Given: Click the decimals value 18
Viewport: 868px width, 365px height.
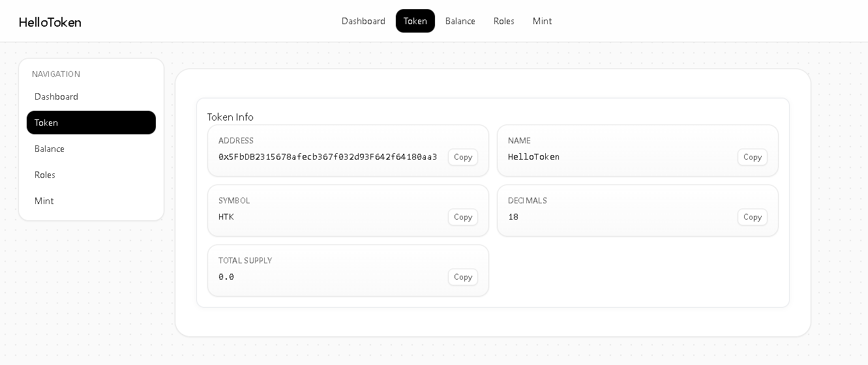Looking at the screenshot, I should coord(513,217).
